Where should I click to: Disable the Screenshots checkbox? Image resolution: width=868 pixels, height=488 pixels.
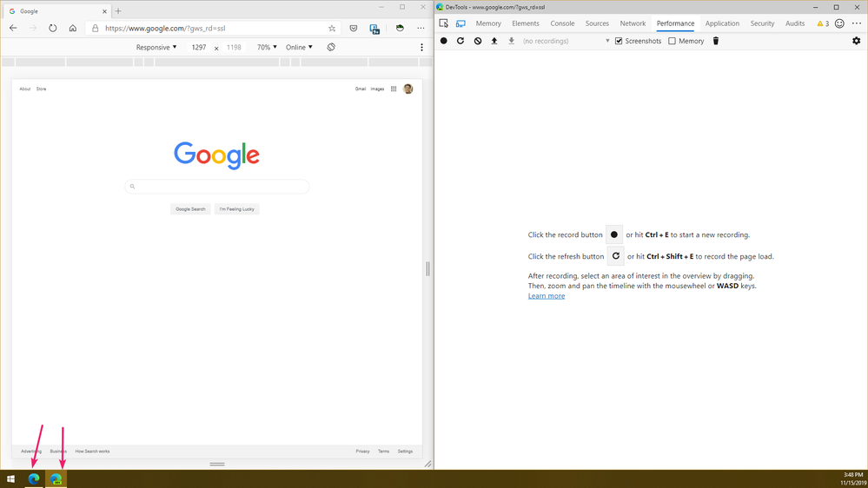pyautogui.click(x=619, y=41)
